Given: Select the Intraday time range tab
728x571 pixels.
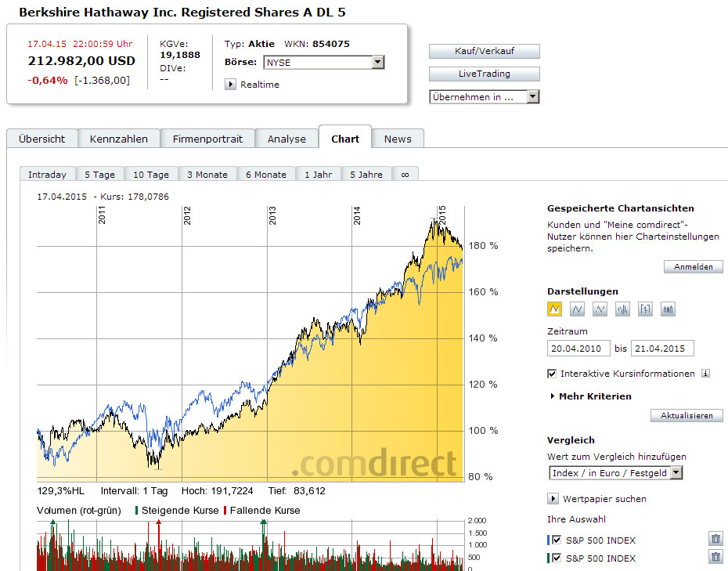Looking at the screenshot, I should point(47,174).
